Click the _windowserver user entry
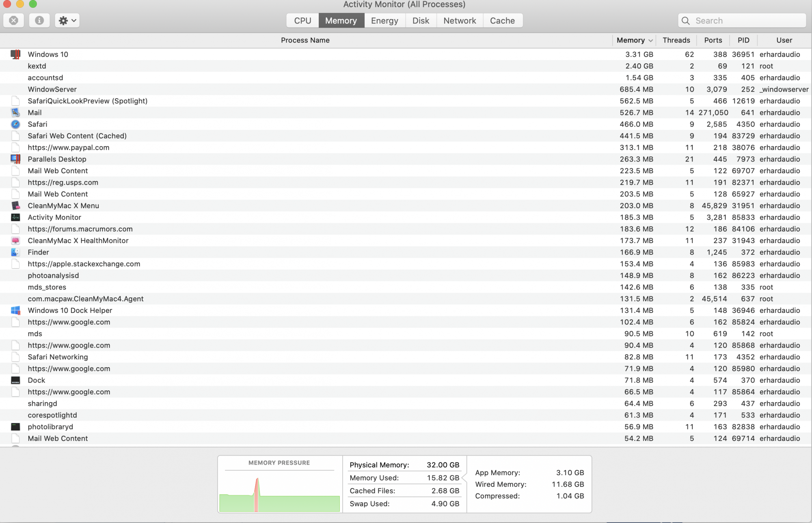Image resolution: width=812 pixels, height=523 pixels. point(784,89)
